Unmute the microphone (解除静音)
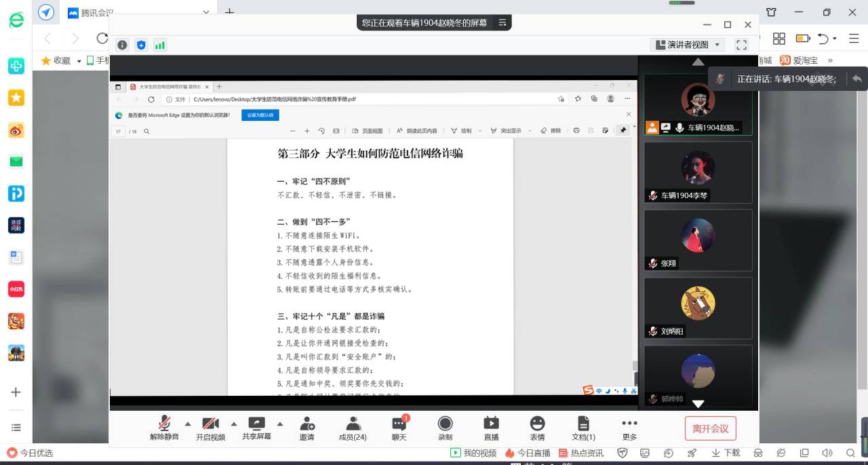Screen dimensions: 868x465 [164, 428]
